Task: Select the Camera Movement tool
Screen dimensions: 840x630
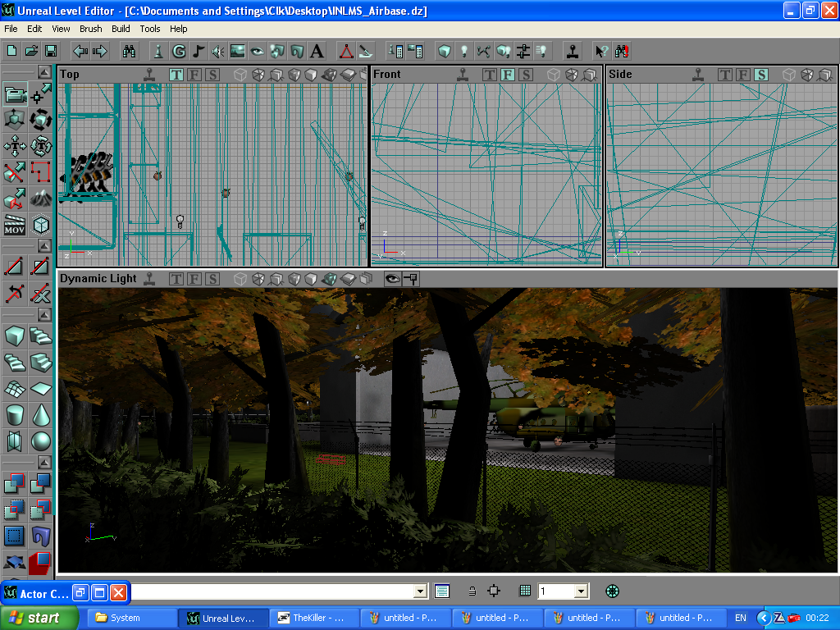Action: click(15, 95)
